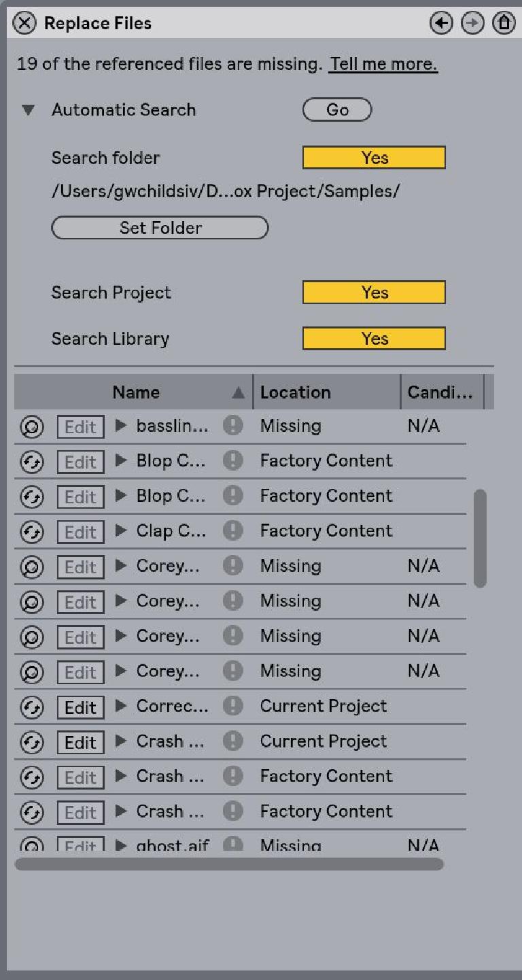
Task: Click the forward arrow navigation icon
Action: pos(472,23)
